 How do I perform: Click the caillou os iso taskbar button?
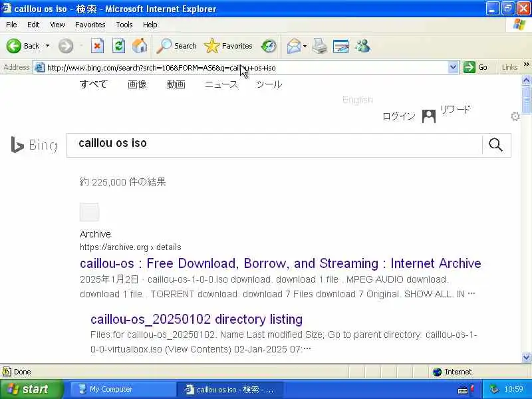tap(229, 389)
